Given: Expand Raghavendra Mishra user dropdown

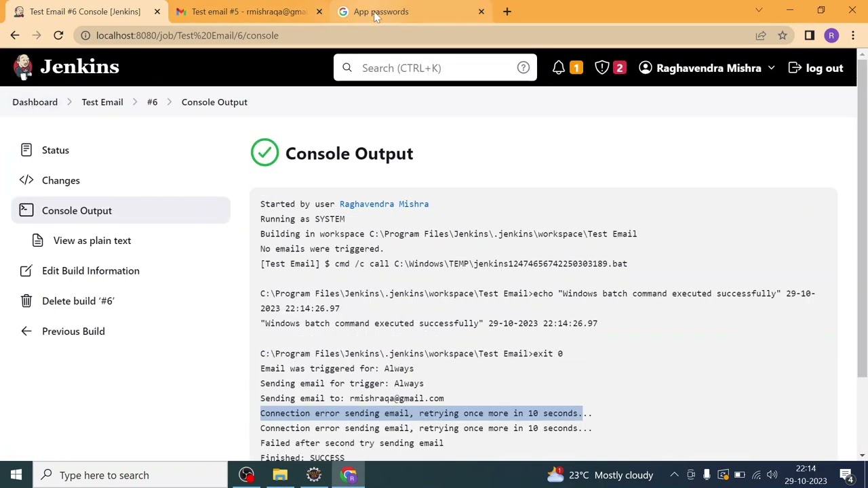Looking at the screenshot, I should [x=771, y=68].
